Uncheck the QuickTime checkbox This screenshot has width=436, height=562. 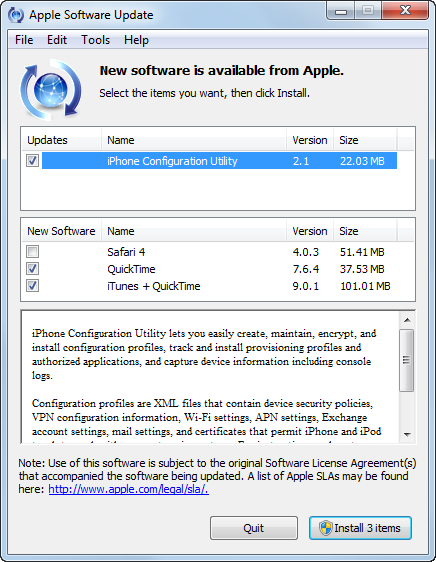point(33,269)
